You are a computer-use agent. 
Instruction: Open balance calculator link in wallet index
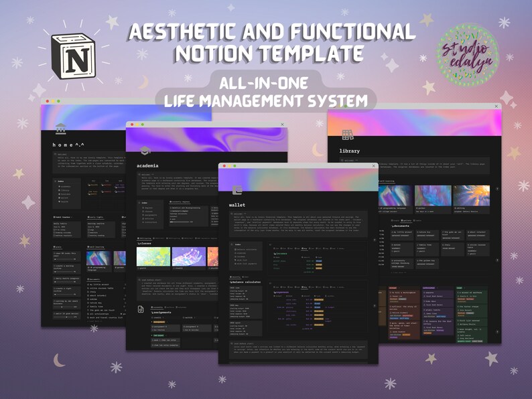click(247, 250)
